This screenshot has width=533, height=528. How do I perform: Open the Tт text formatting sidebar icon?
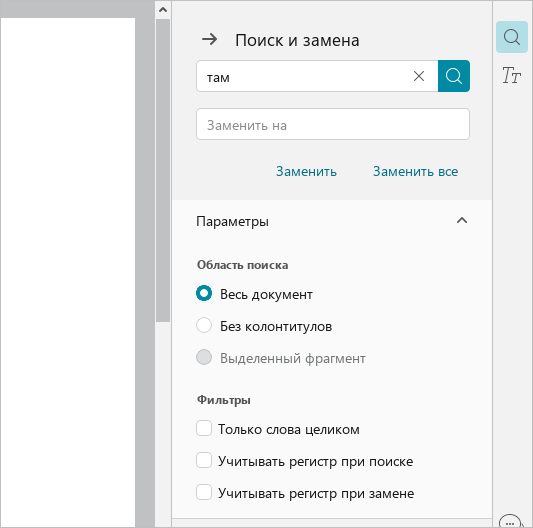click(511, 75)
